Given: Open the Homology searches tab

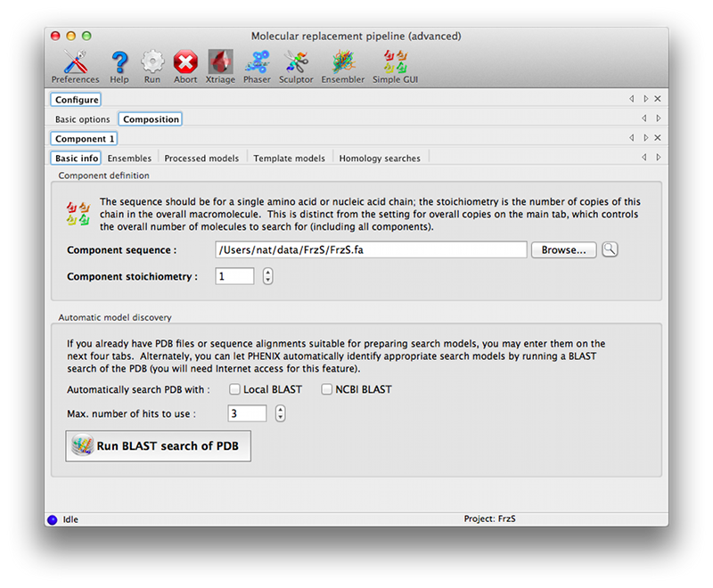Looking at the screenshot, I should [379, 158].
